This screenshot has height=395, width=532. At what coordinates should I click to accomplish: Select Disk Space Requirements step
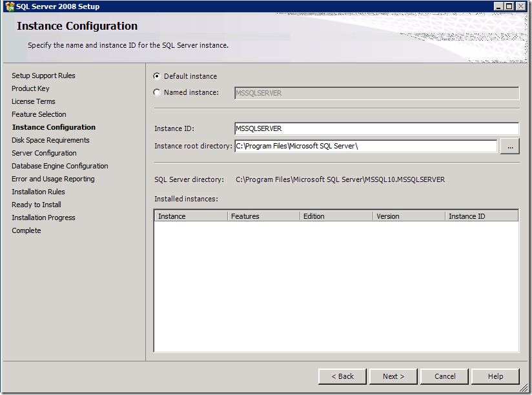[x=50, y=140]
